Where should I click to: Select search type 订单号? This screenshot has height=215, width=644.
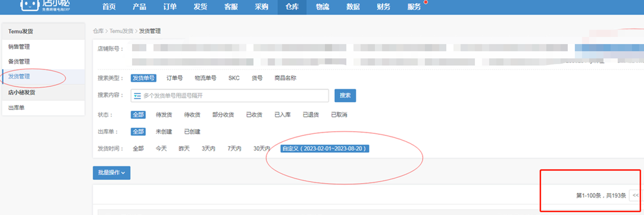(x=175, y=78)
